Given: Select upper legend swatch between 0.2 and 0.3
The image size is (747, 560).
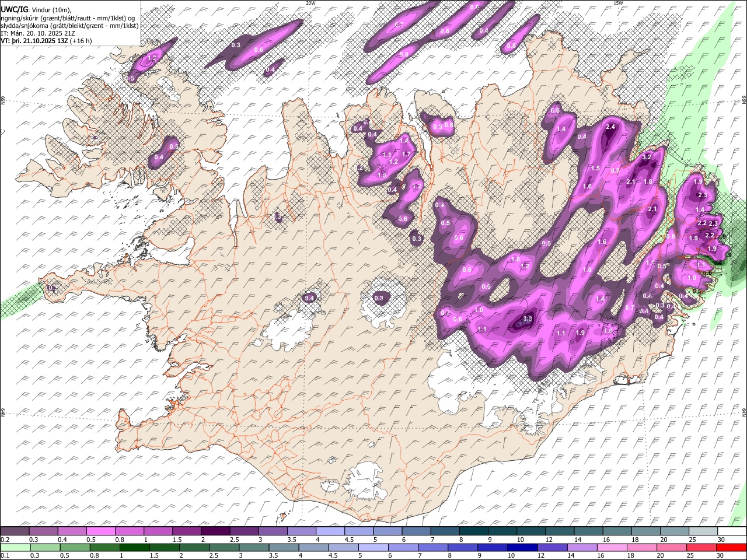Looking at the screenshot, I should [15, 531].
